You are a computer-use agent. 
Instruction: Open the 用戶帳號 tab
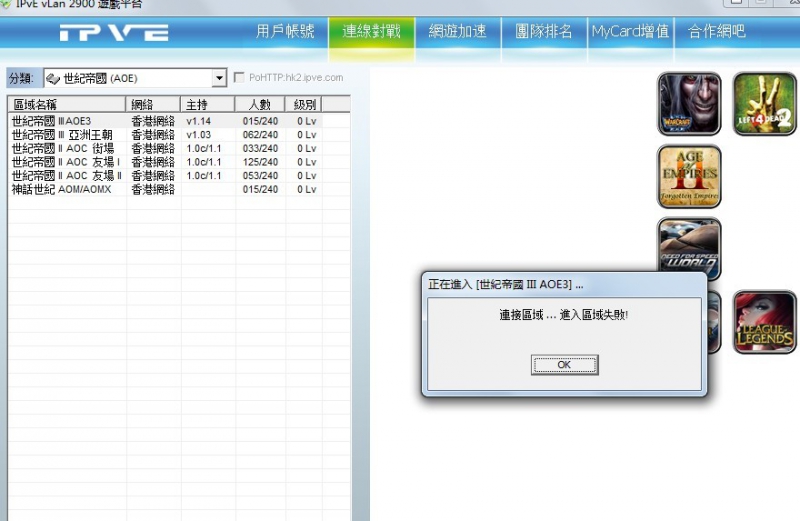pyautogui.click(x=285, y=32)
